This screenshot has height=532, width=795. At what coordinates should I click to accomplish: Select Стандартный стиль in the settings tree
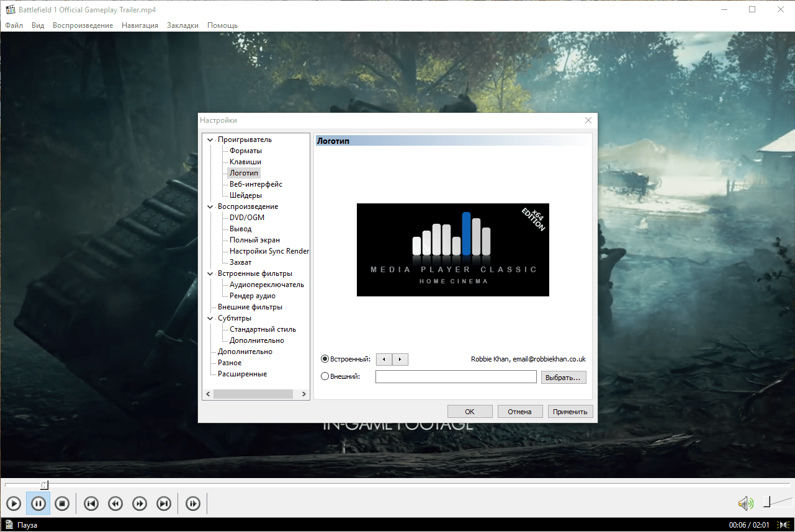click(263, 329)
